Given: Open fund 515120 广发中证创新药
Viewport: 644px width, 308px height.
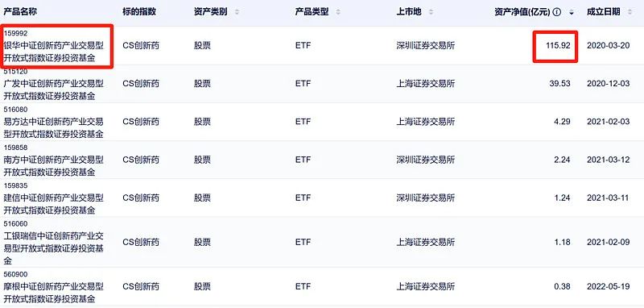Looking at the screenshot, I should (x=54, y=84).
